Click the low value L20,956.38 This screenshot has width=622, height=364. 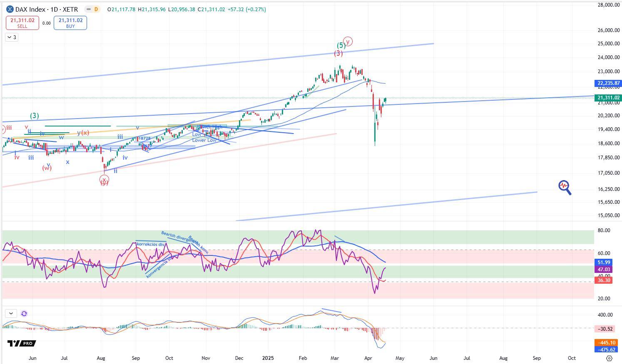click(x=182, y=9)
